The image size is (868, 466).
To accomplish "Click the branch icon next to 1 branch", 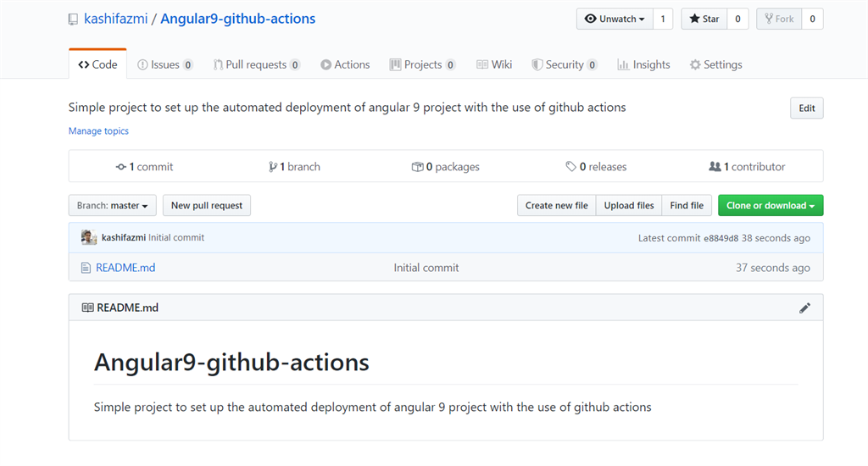I will coord(273,167).
